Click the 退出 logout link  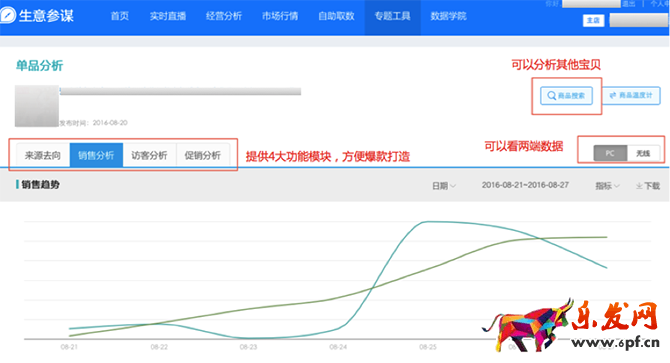(x=629, y=4)
